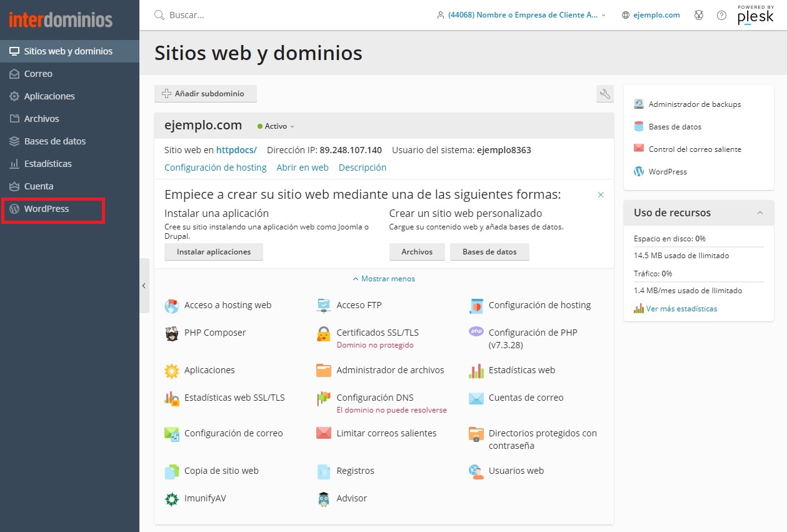This screenshot has width=787, height=532.
Task: Expand the Activo status dropdown
Action: click(x=276, y=126)
